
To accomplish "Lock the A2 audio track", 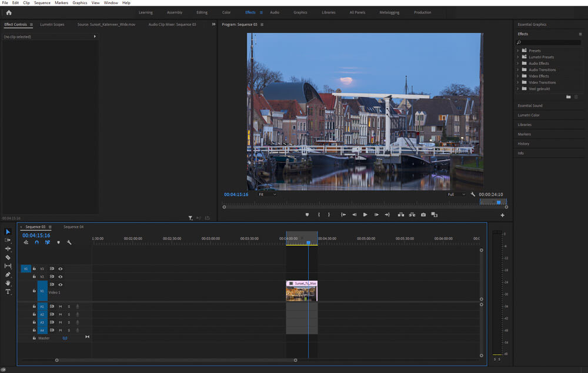I will [34, 315].
